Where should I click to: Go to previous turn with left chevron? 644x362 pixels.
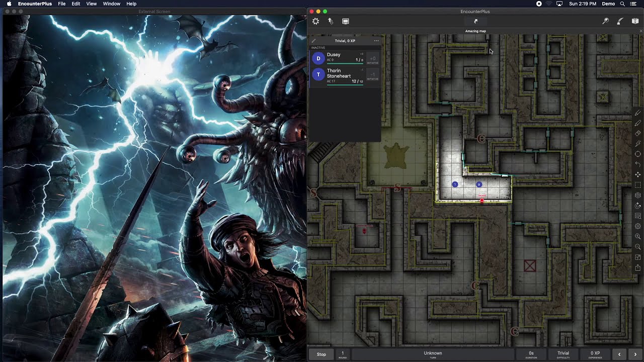pyautogui.click(x=619, y=354)
